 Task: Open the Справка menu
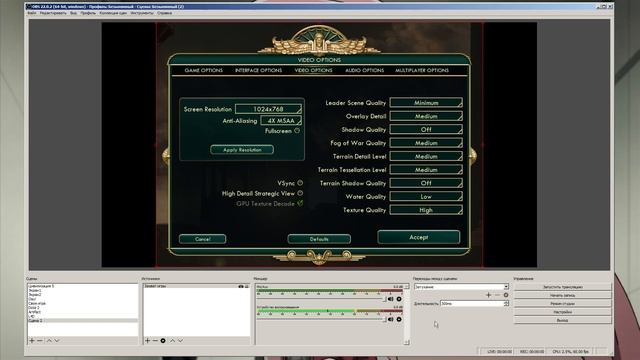pos(164,13)
